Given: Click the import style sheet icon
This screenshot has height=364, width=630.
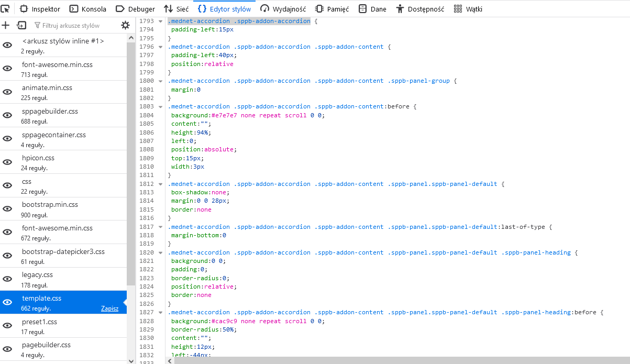Looking at the screenshot, I should (21, 25).
